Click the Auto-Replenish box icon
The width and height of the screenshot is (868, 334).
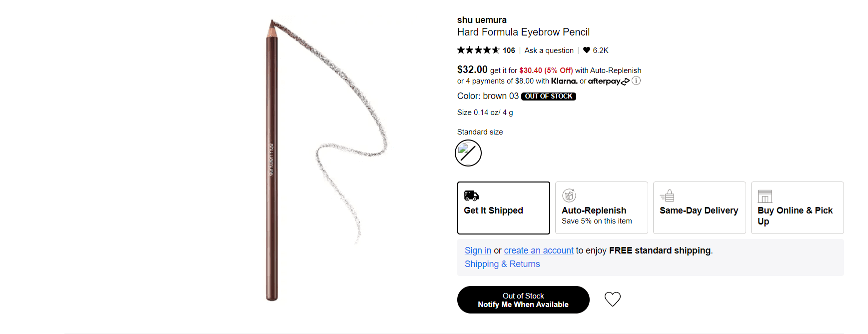pos(569,195)
